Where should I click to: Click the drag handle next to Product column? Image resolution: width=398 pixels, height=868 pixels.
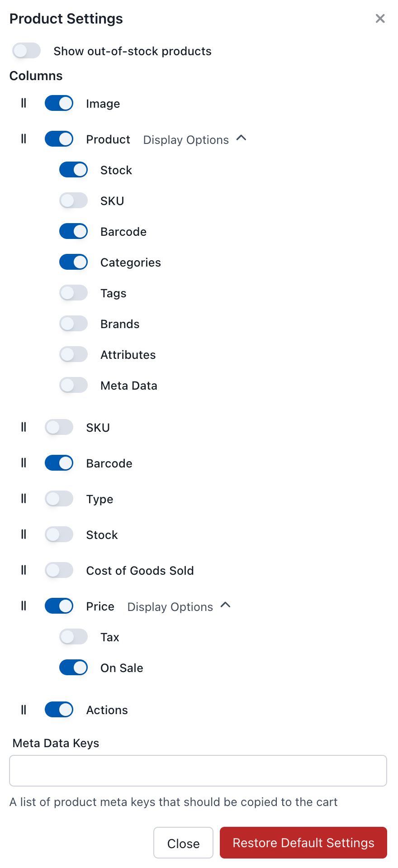[24, 139]
